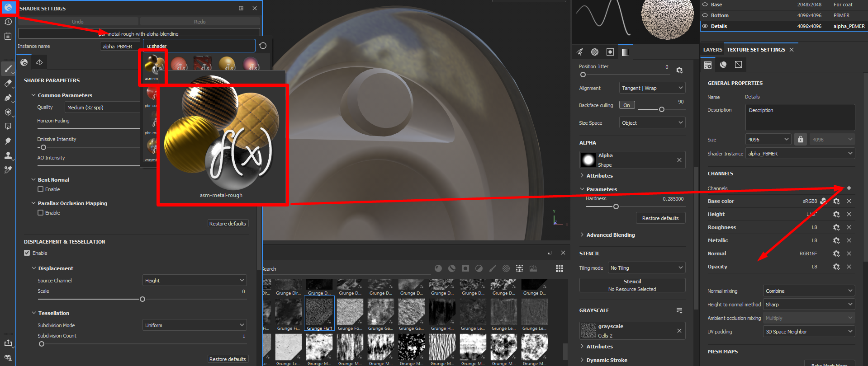Viewport: 868px width, 366px height.
Task: Open grayscale options menu icon
Action: 679,310
